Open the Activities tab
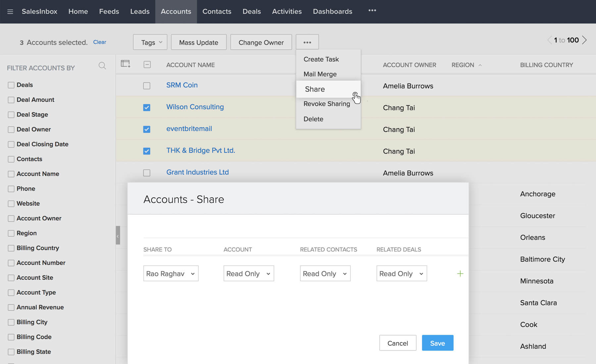This screenshot has height=364, width=596. (287, 12)
